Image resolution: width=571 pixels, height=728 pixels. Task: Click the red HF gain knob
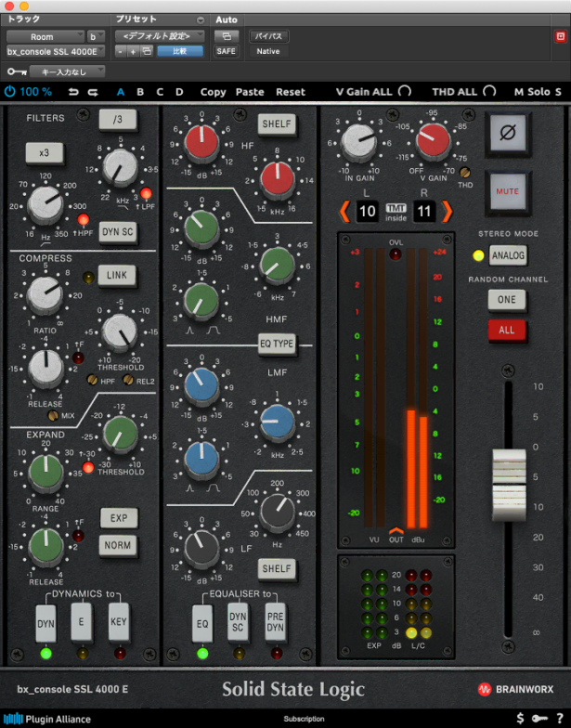tap(201, 143)
